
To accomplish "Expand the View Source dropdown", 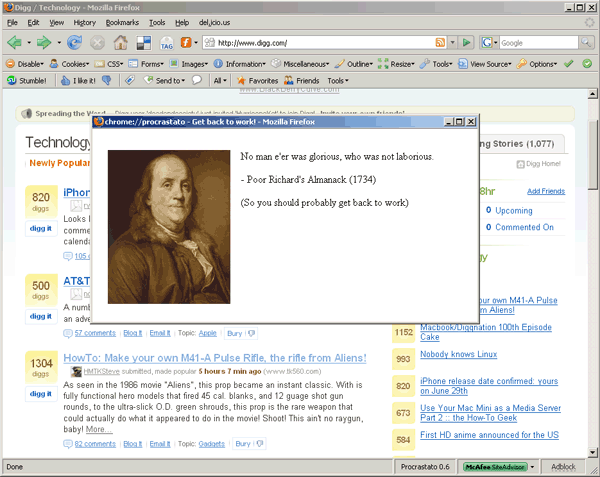I will coord(486,63).
